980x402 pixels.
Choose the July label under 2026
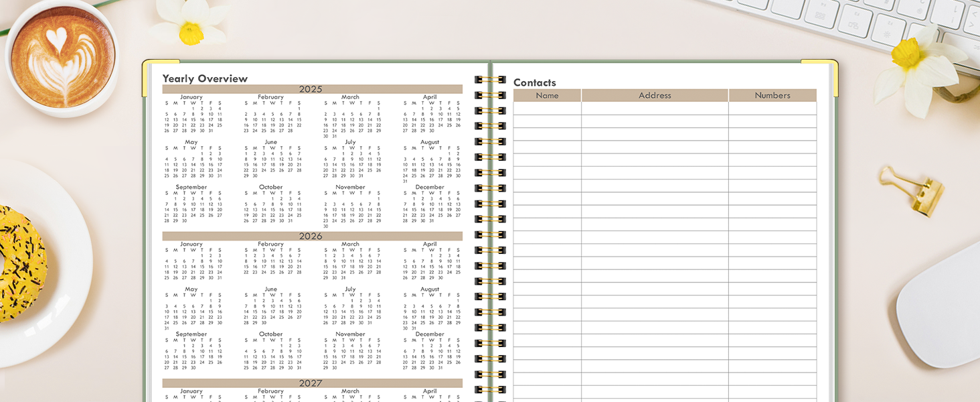[351, 289]
